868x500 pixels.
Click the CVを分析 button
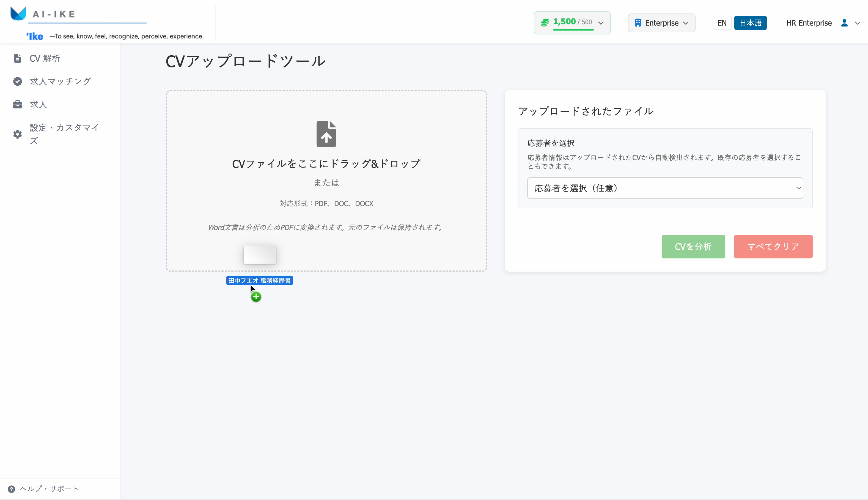click(x=693, y=247)
